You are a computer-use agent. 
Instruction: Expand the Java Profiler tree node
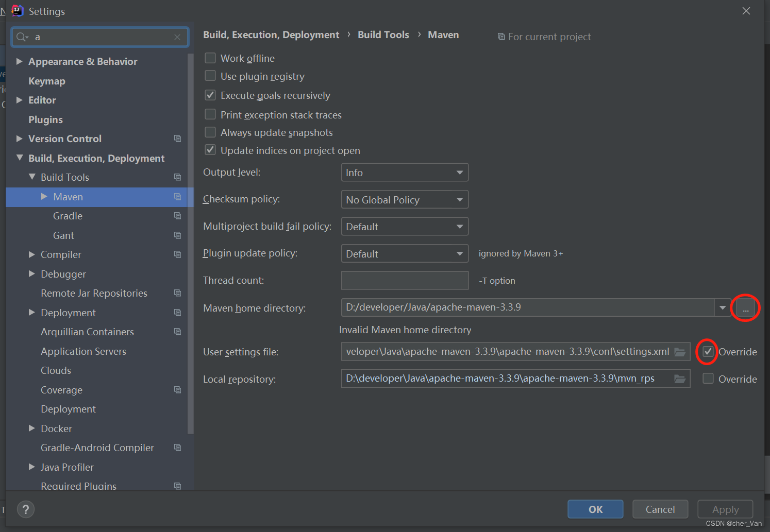click(32, 467)
